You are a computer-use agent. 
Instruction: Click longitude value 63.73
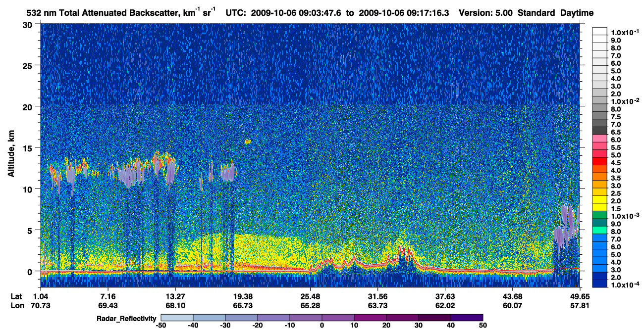[x=378, y=305]
